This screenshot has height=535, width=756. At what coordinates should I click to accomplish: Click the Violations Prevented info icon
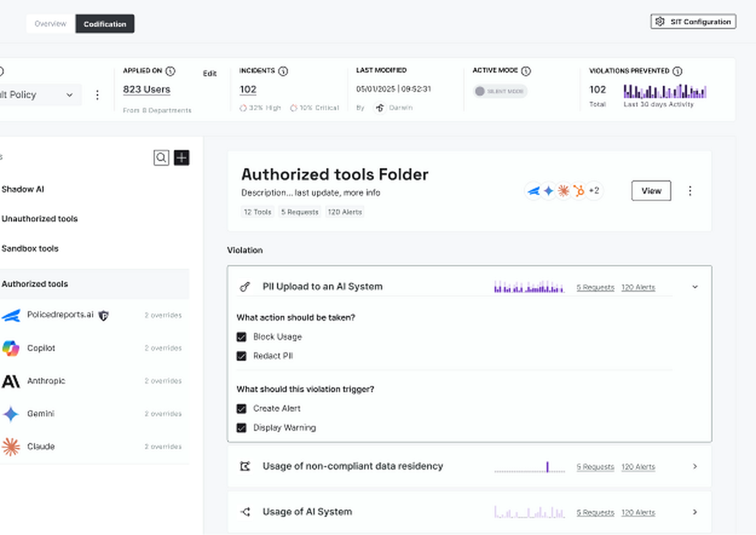677,71
